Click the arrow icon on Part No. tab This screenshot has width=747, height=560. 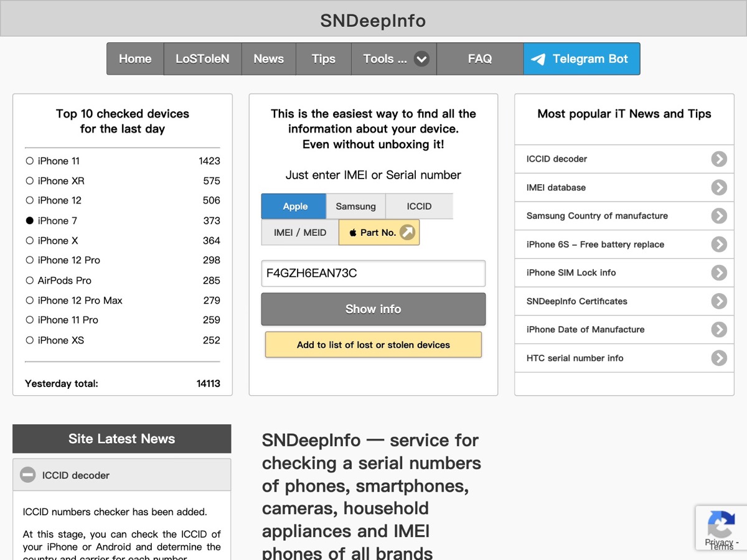(x=407, y=232)
